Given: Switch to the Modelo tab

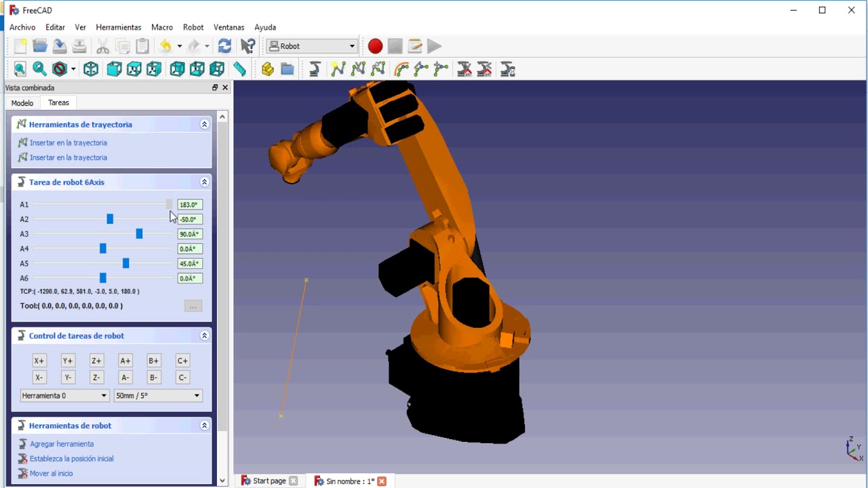Looking at the screenshot, I should (x=22, y=103).
